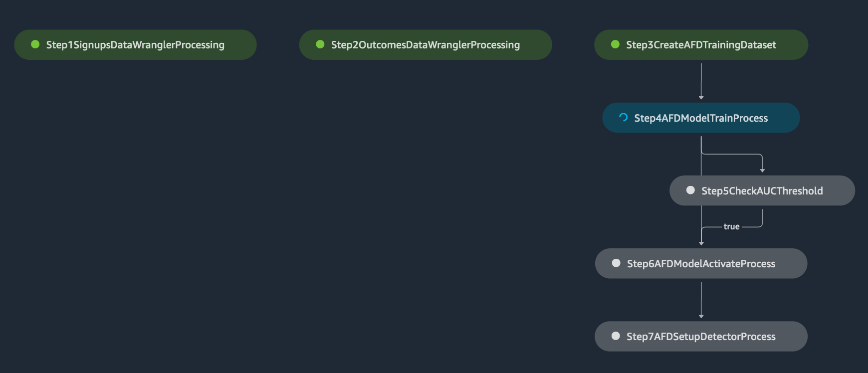868x373 pixels.
Task: Click the 'true' label on the condition edge
Action: [731, 226]
